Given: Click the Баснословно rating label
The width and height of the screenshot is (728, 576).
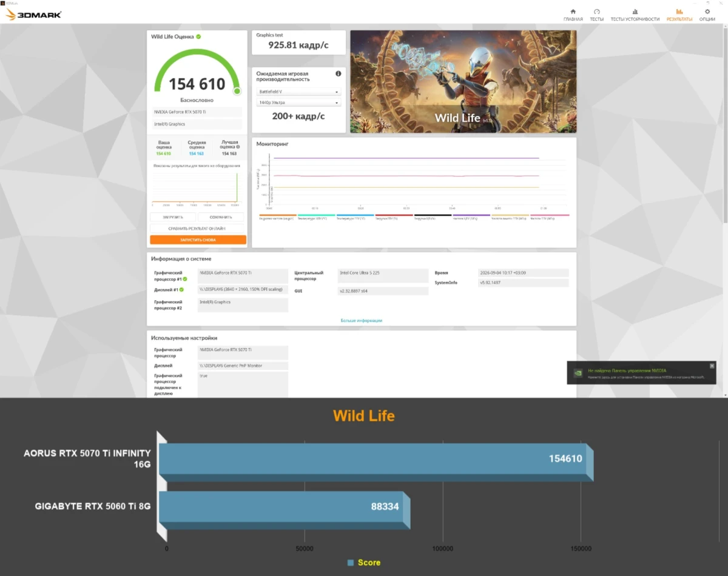Looking at the screenshot, I should (x=197, y=100).
